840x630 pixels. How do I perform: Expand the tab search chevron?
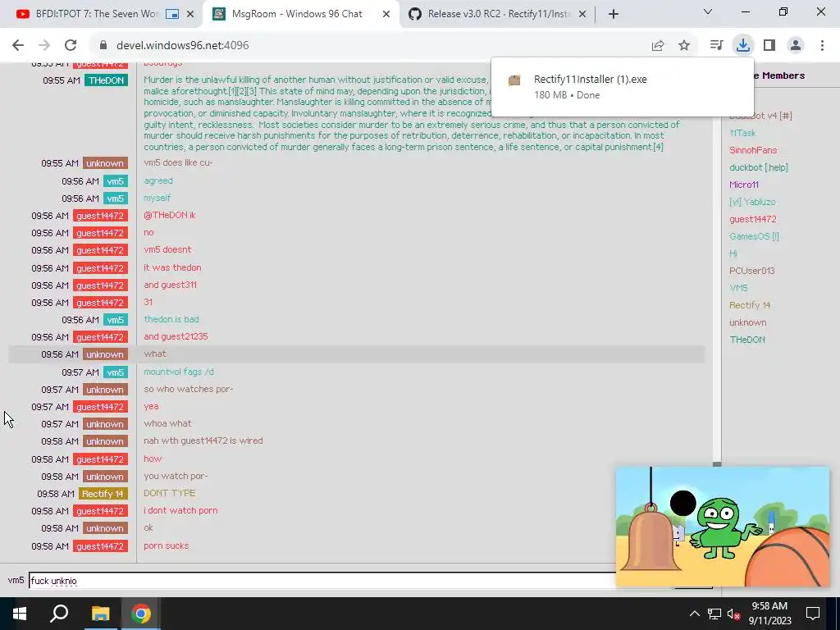[708, 11]
